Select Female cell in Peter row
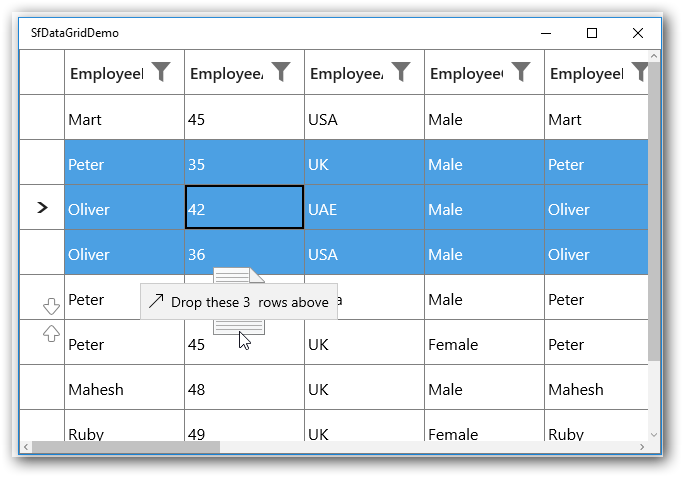This screenshot has height=477, width=683. click(484, 342)
